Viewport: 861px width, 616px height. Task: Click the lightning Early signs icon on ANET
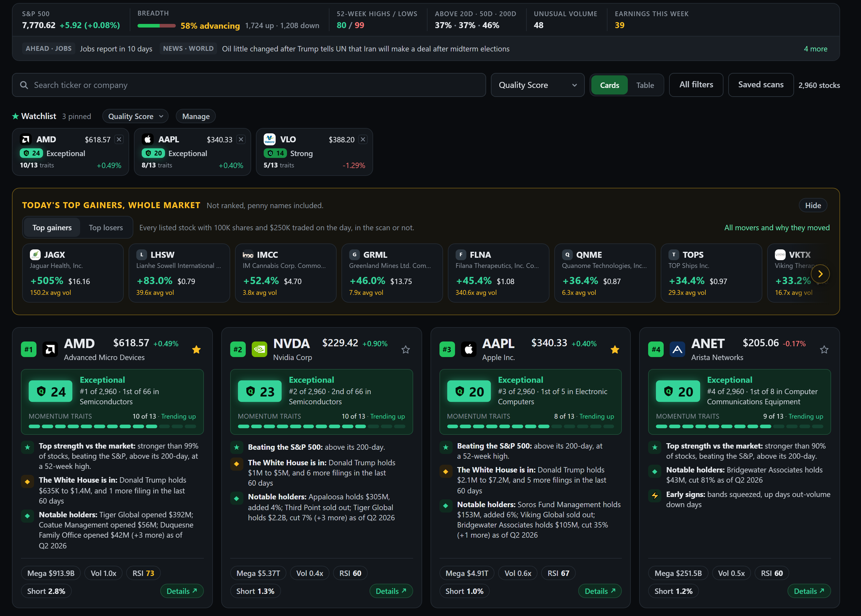pyautogui.click(x=655, y=495)
